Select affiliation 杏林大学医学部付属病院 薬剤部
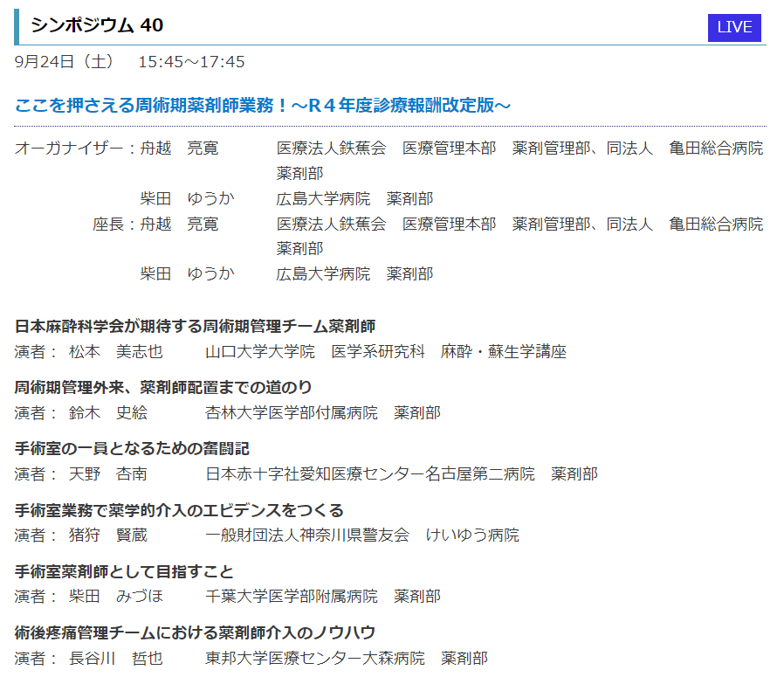The width and height of the screenshot is (784, 684). pos(323,413)
